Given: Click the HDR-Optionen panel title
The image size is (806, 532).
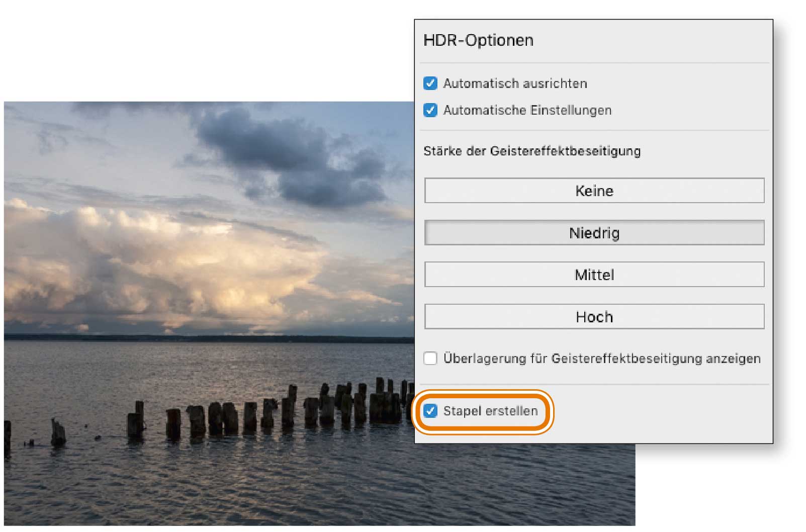Looking at the screenshot, I should tap(478, 40).
